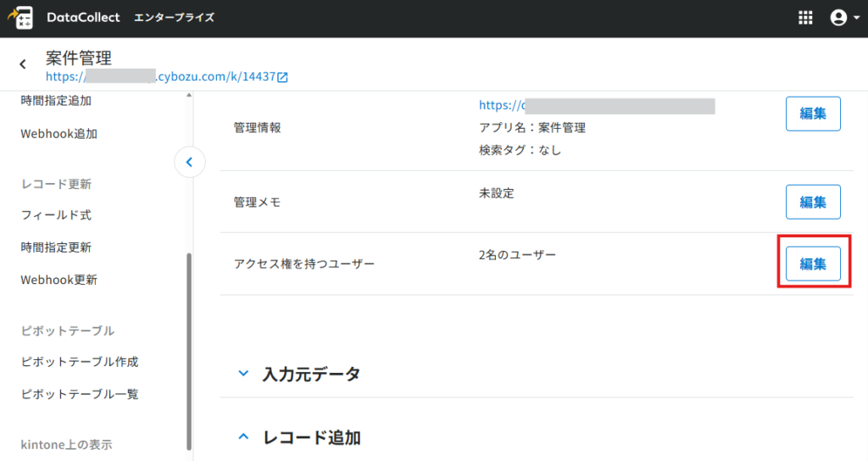Click the レコード更新 sidebar heading
868x461 pixels.
56,184
